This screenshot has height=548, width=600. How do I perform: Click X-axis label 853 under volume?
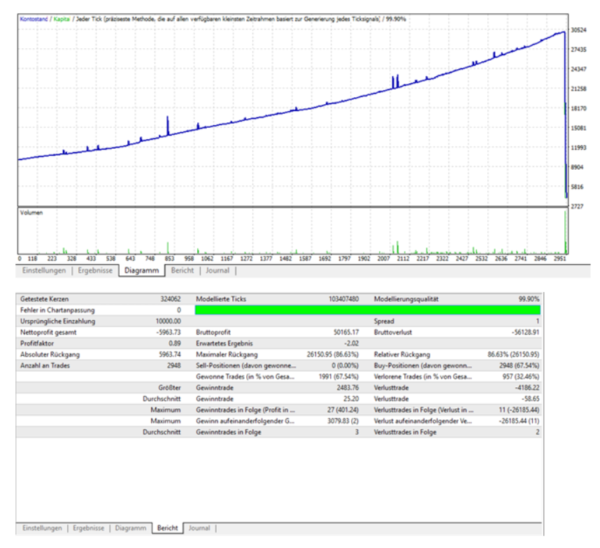point(170,259)
